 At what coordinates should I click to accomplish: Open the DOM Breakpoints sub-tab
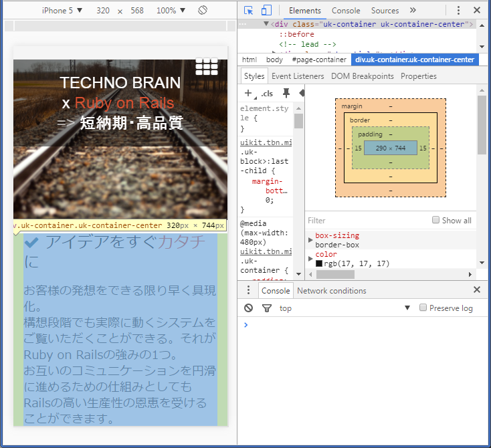pos(363,76)
